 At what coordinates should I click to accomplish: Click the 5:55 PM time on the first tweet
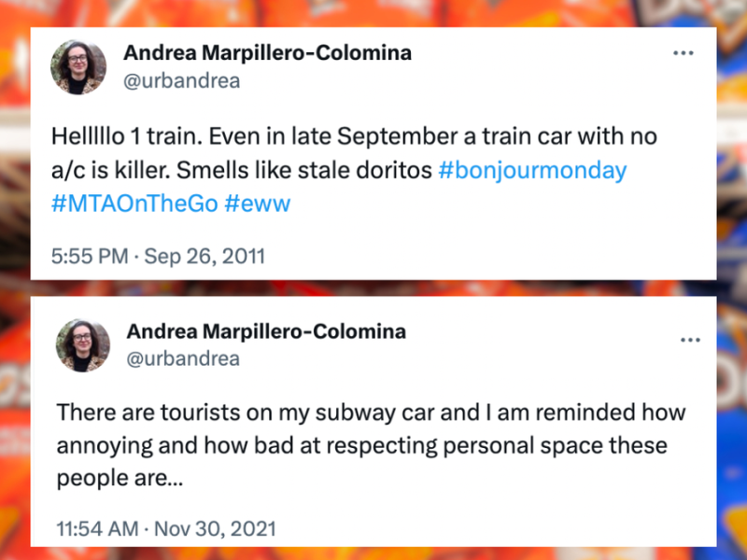tap(90, 256)
